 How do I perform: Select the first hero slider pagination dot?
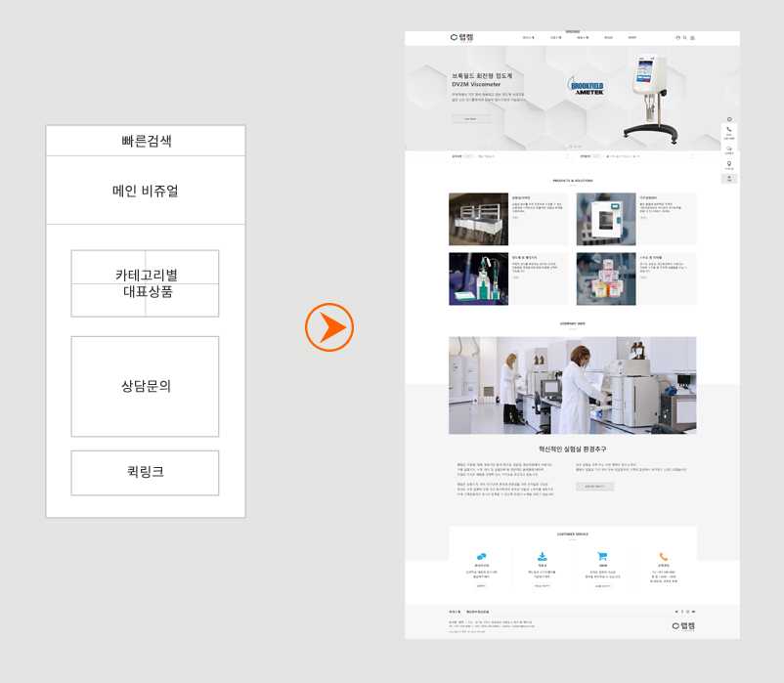(567, 147)
